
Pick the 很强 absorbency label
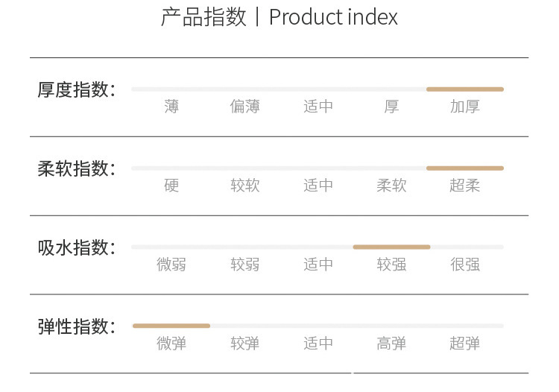pyautogui.click(x=465, y=265)
